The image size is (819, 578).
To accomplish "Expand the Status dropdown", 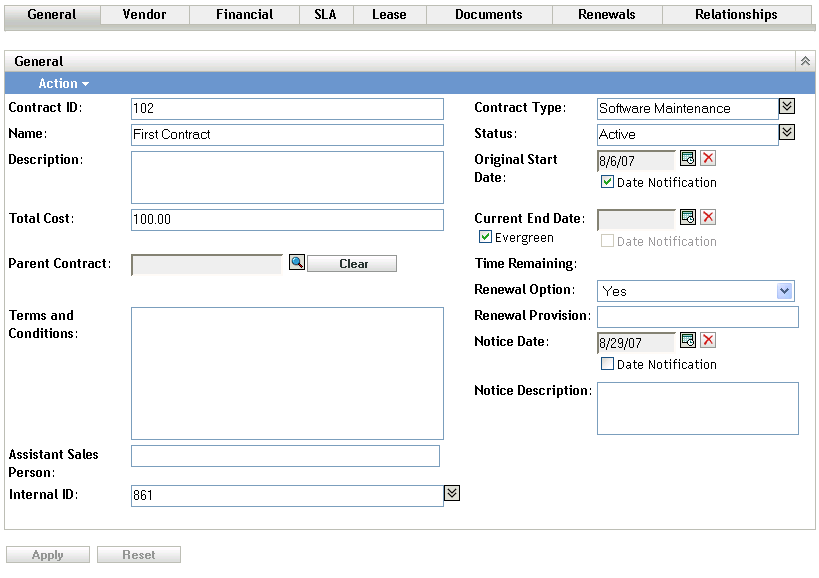I will point(787,133).
